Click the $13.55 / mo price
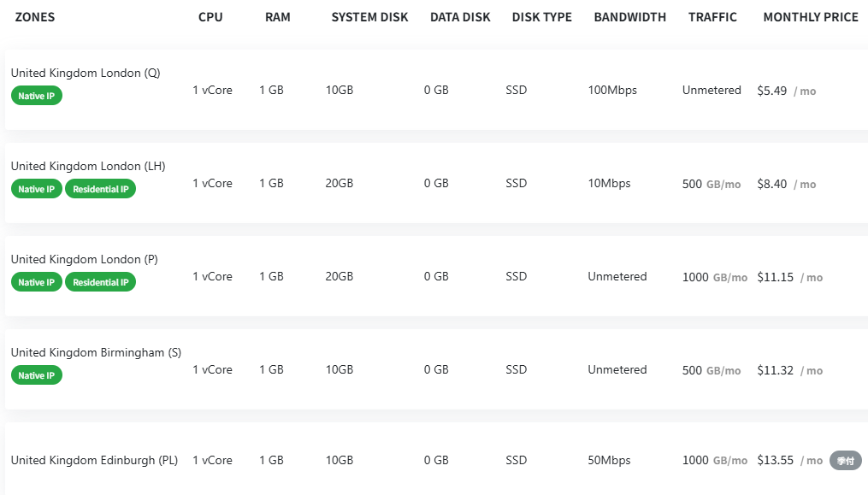The width and height of the screenshot is (868, 495). [x=790, y=460]
